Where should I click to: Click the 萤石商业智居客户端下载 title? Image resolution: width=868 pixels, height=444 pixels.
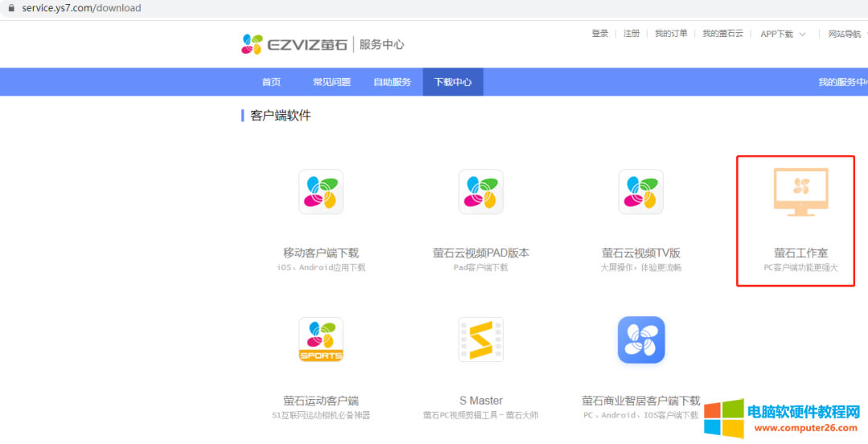click(641, 401)
